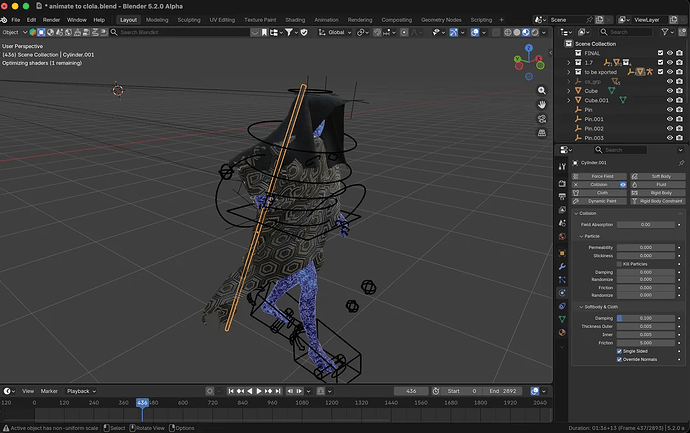Open the Object mode dropdown
This screenshot has width=690, height=433.
15,32
